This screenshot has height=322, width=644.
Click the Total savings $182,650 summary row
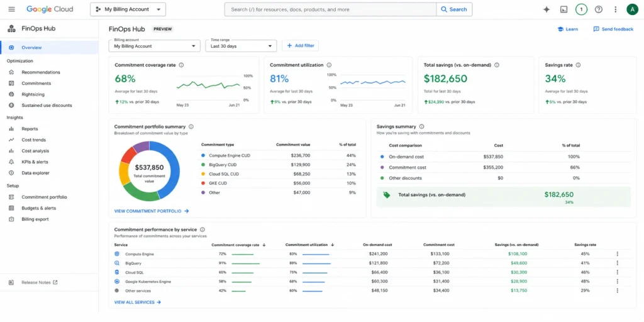[504, 197]
